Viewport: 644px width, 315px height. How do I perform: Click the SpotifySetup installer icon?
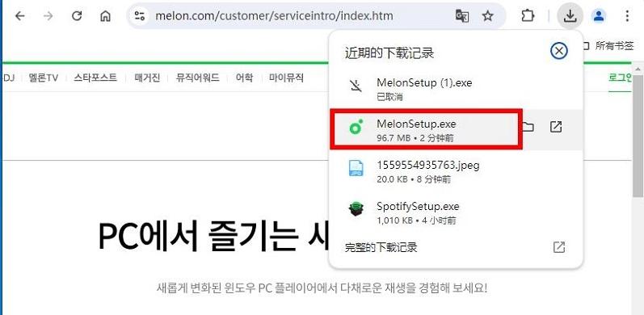tap(356, 209)
